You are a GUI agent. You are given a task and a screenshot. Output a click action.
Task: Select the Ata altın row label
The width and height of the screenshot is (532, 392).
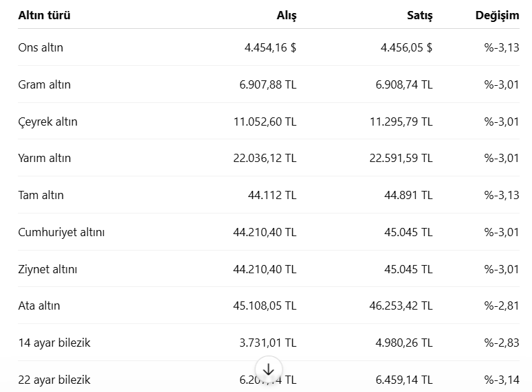pyautogui.click(x=39, y=305)
